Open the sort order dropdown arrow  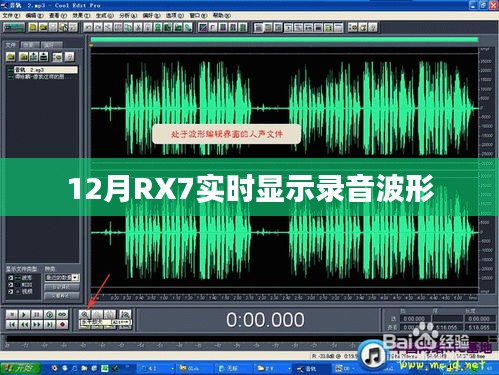[76, 277]
